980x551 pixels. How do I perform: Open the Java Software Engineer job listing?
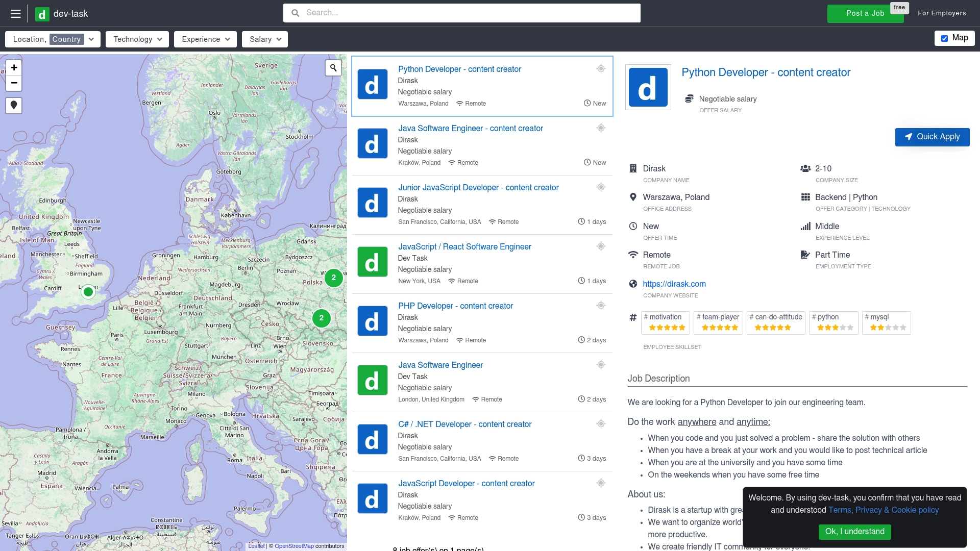(x=440, y=365)
